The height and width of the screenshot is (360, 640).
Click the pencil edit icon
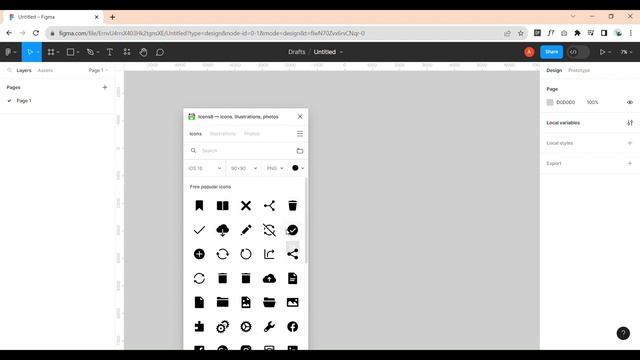246,230
